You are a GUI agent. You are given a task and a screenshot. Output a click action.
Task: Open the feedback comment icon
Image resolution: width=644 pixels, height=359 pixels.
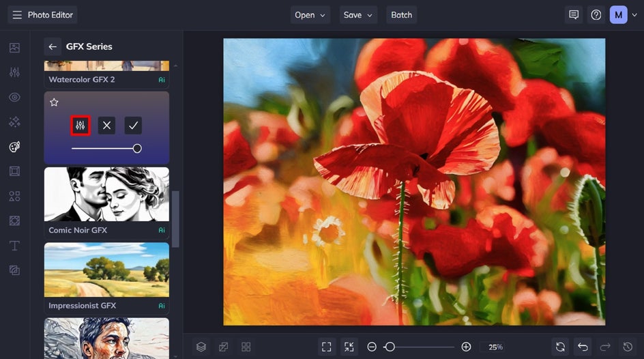pyautogui.click(x=574, y=15)
